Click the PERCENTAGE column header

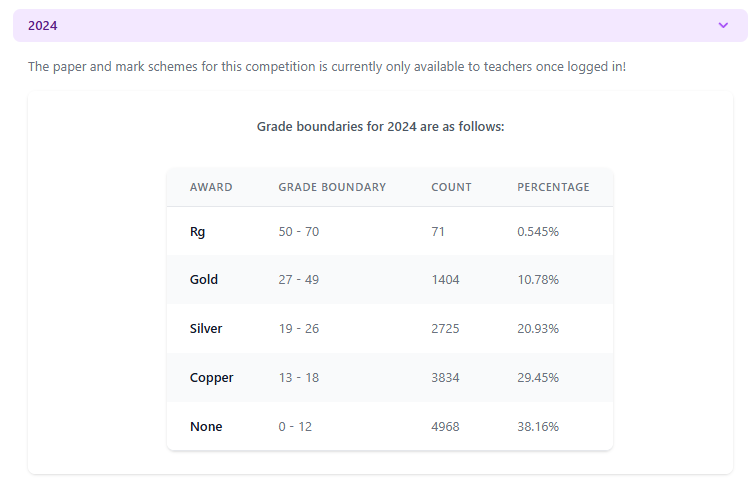553,187
